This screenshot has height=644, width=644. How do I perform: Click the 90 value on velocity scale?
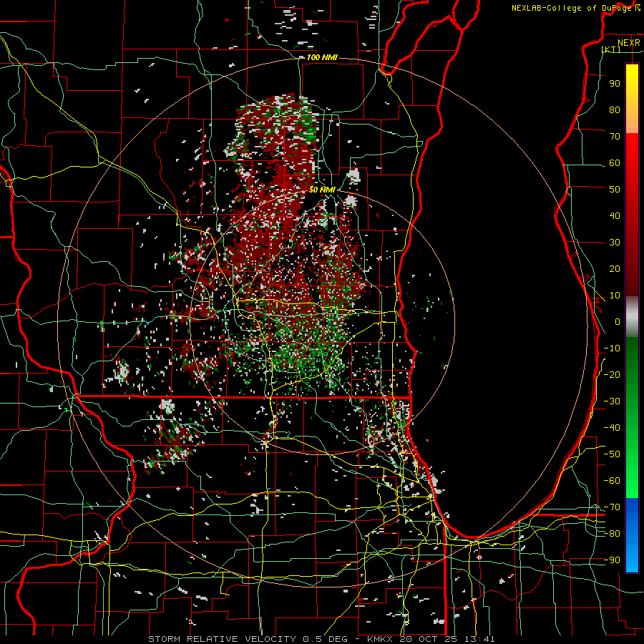click(615, 84)
